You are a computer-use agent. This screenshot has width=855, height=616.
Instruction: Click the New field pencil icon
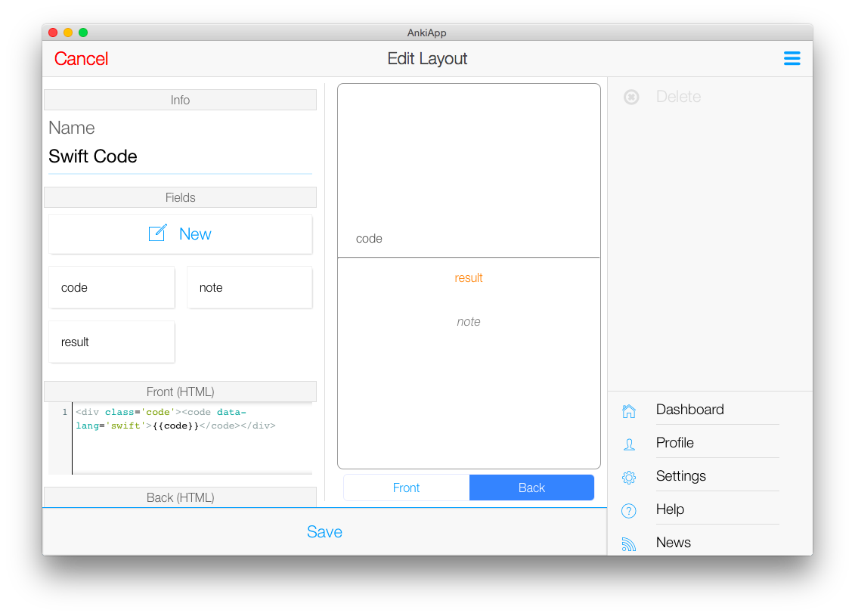tap(157, 233)
